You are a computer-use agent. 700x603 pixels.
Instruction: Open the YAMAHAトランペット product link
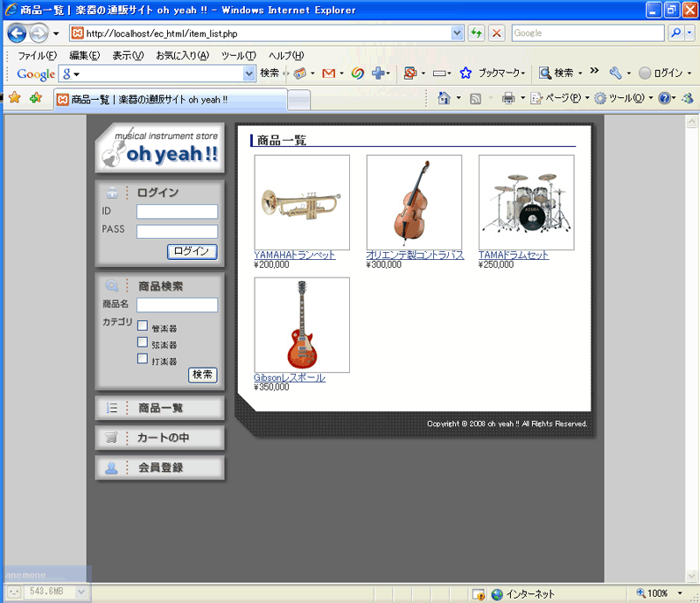295,255
